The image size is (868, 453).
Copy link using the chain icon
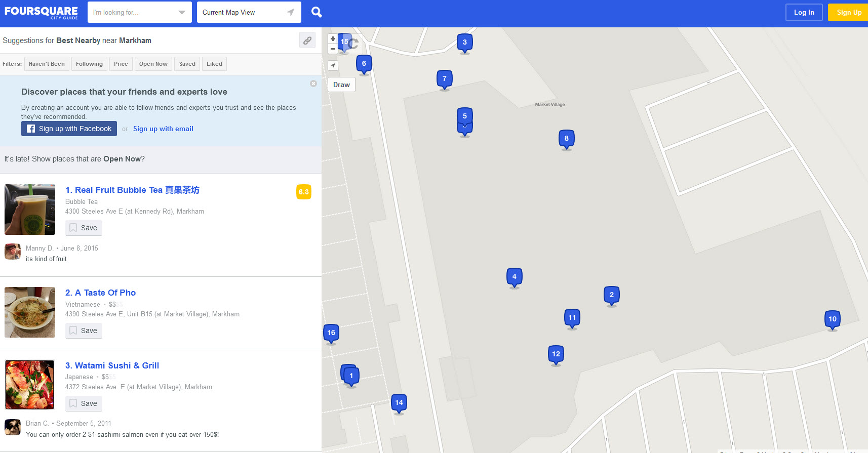tap(307, 40)
